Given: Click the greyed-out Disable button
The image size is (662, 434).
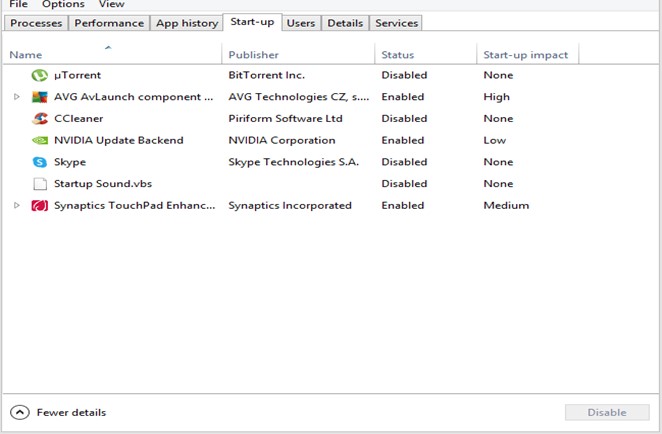Looking at the screenshot, I should tap(607, 412).
